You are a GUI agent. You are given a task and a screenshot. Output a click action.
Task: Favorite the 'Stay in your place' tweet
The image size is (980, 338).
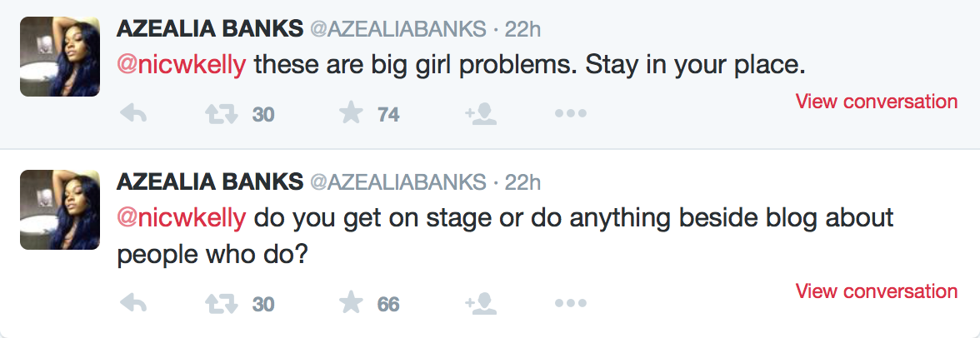tap(352, 115)
